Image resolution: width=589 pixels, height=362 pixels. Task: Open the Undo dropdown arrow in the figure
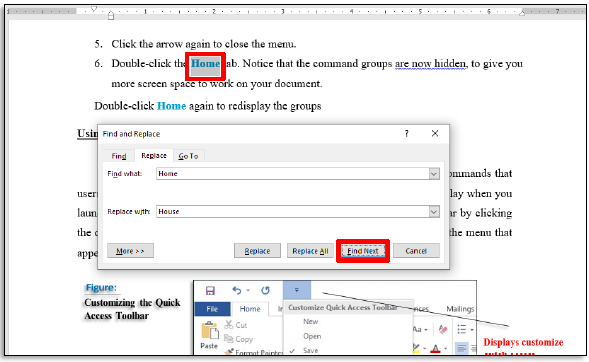coord(248,291)
